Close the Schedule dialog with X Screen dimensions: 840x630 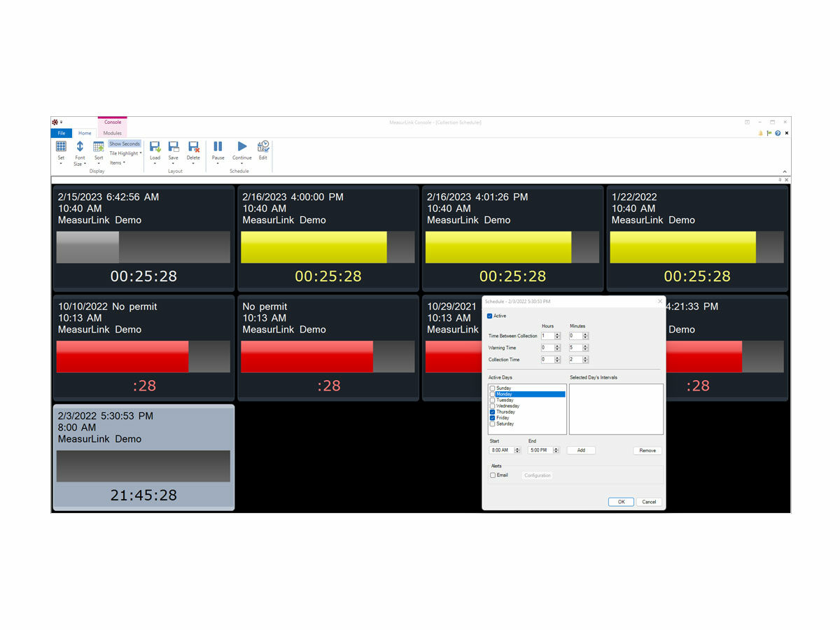click(659, 302)
